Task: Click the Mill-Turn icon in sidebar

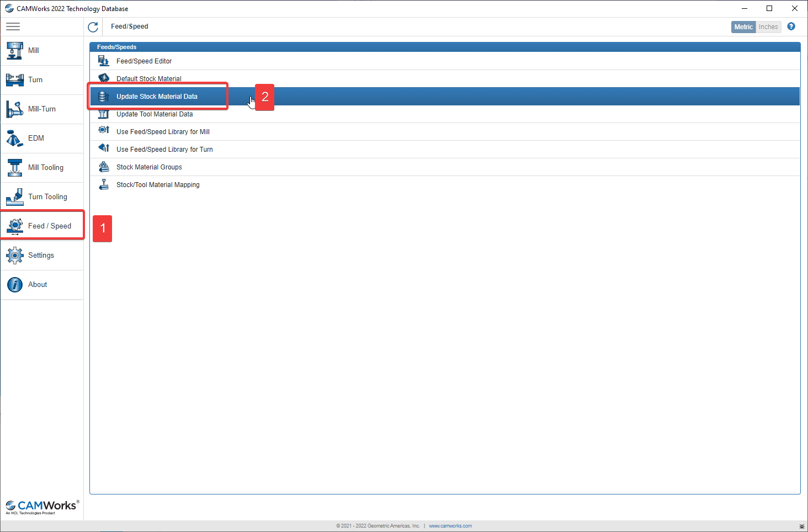Action: [15, 109]
